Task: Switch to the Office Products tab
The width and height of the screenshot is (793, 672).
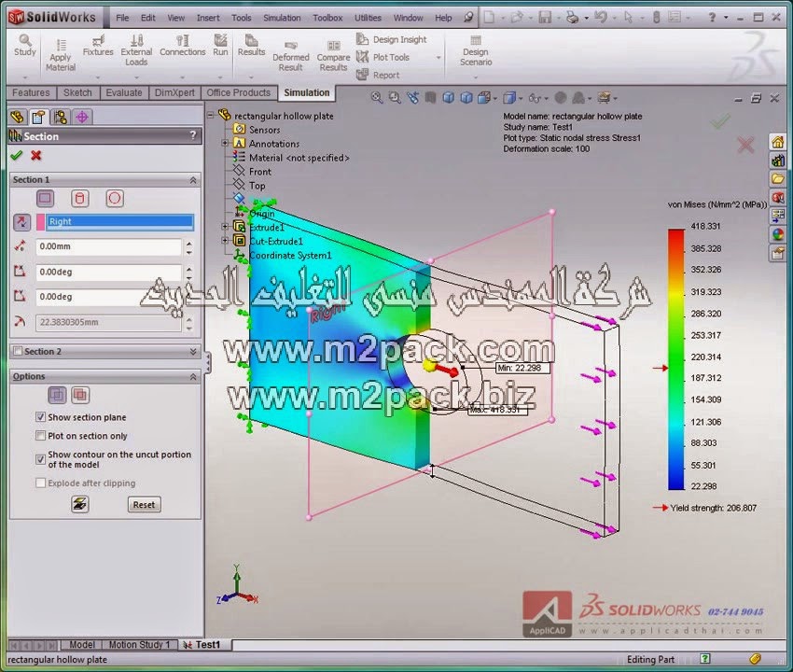Action: (x=238, y=92)
